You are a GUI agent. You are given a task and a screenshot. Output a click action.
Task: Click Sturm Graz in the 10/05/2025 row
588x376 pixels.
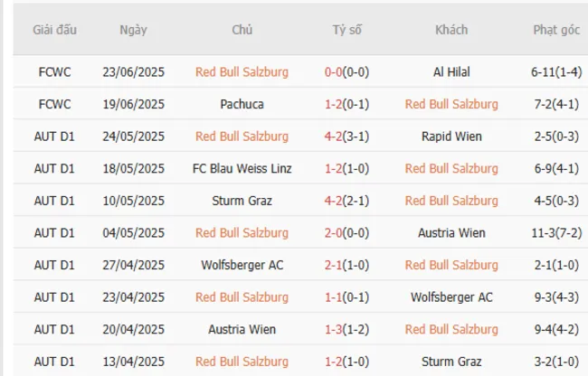(x=242, y=201)
